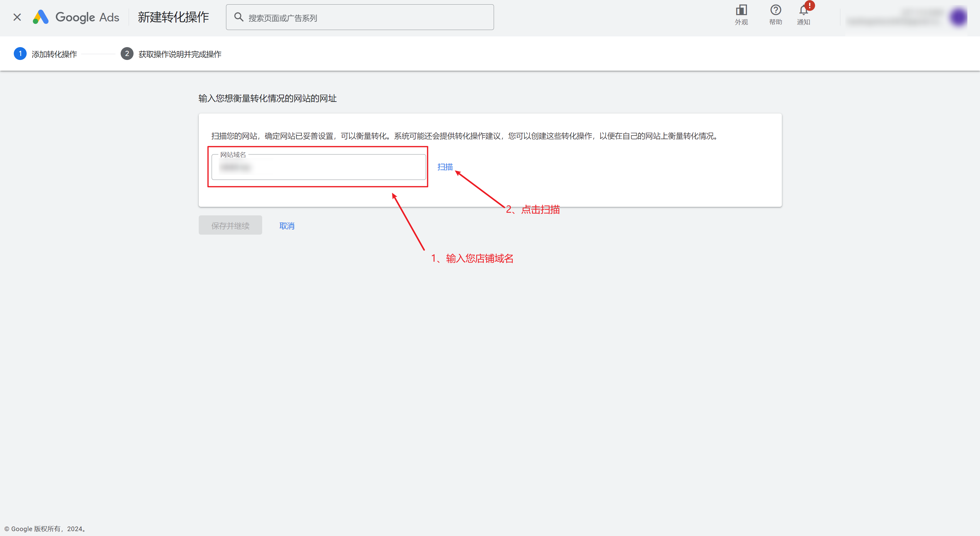Click the 取消 cancel button
The image size is (980, 536).
point(286,226)
